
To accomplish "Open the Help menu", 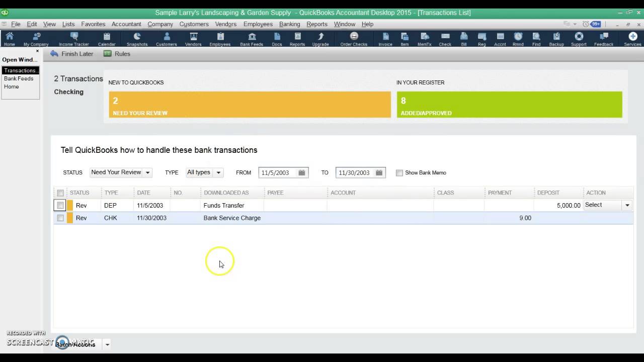I will (367, 24).
